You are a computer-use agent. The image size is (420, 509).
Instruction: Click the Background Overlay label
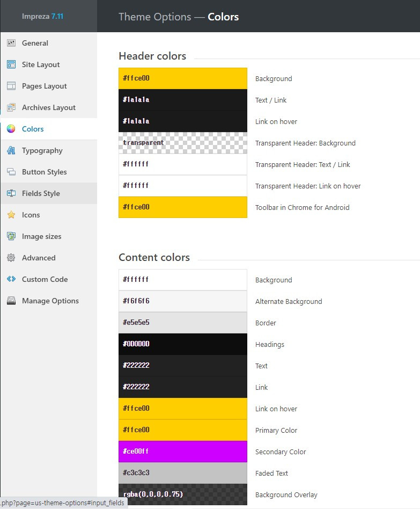pyautogui.click(x=286, y=495)
